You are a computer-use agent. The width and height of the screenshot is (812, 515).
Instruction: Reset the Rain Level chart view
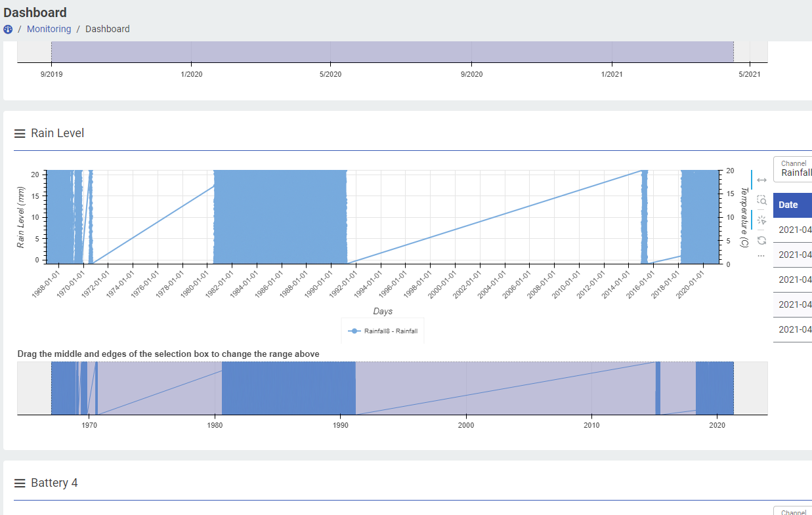[761, 240]
